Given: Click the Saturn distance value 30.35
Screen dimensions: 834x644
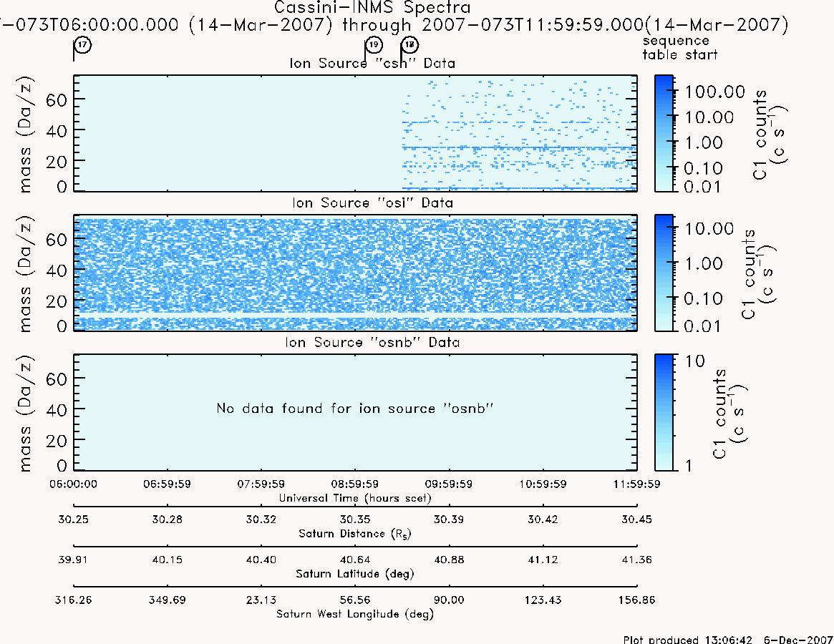Looking at the screenshot, I should click(355, 519).
